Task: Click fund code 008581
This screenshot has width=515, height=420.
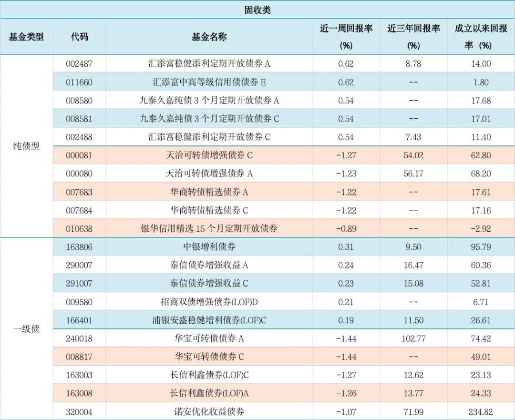Action: [79, 119]
